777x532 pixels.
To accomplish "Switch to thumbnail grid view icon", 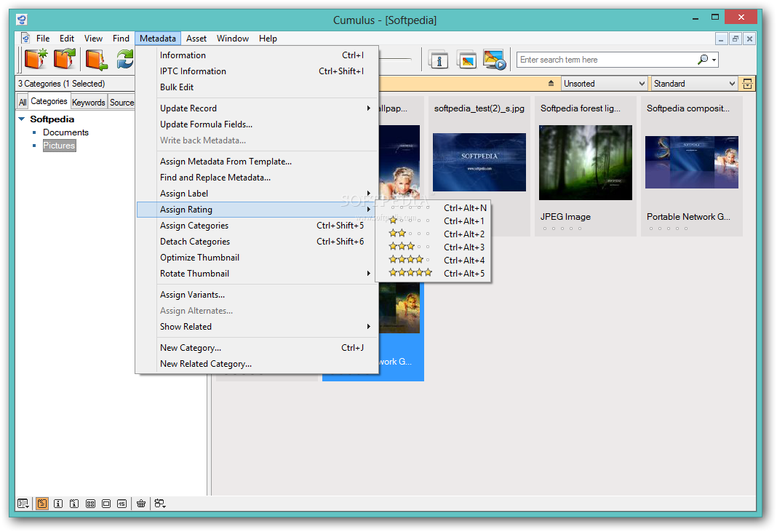I will pyautogui.click(x=90, y=504).
